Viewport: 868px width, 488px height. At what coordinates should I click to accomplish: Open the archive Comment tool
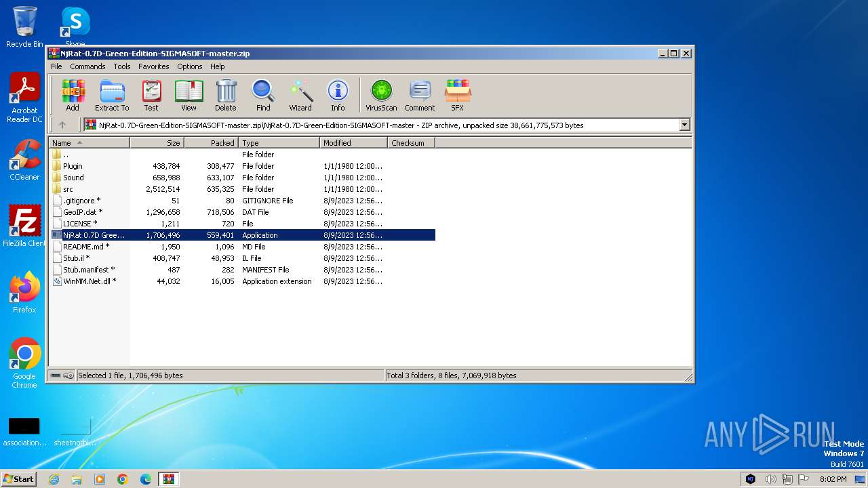tap(420, 95)
